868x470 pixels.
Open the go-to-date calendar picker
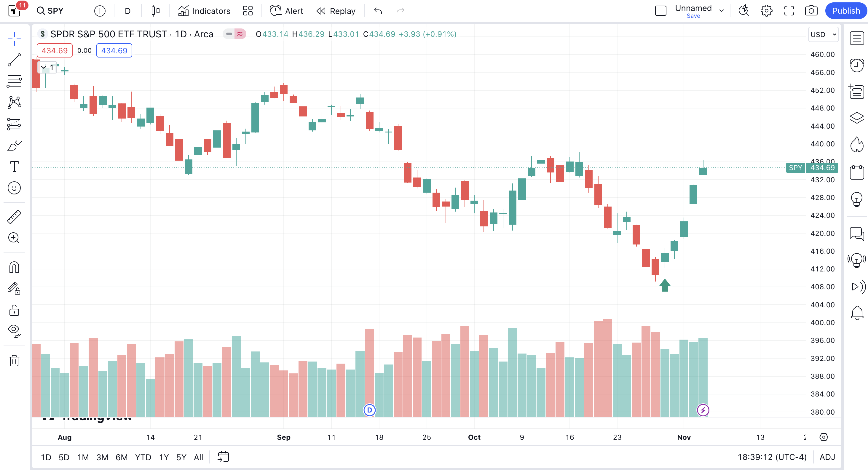[223, 457]
